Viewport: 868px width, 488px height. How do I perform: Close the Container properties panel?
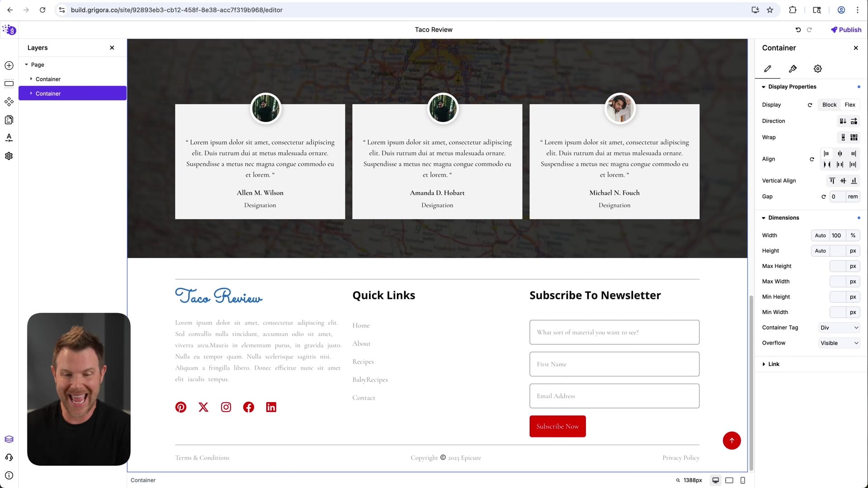[x=856, y=48]
